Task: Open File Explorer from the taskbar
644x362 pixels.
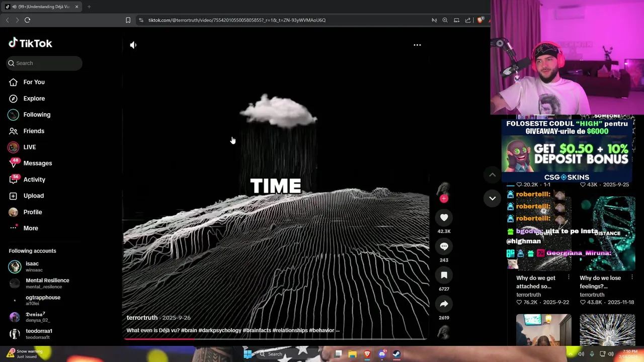Action: [353, 354]
